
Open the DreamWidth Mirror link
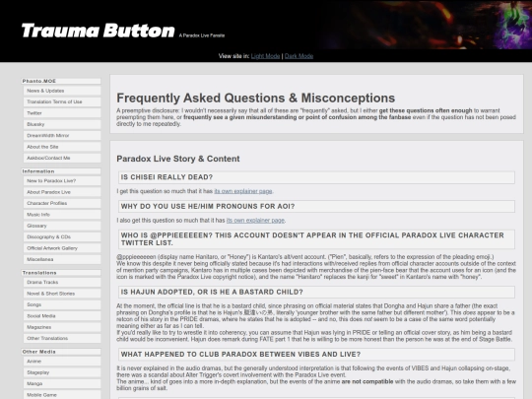(62, 135)
